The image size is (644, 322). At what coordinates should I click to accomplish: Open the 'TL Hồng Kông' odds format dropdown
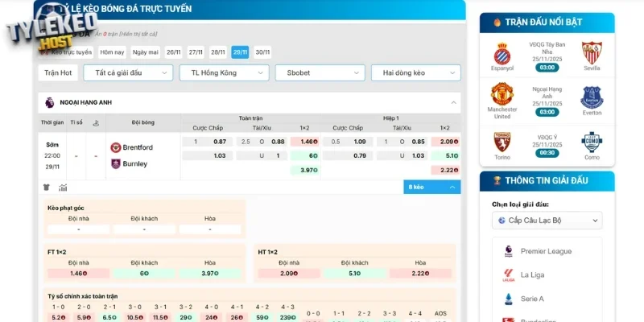(x=224, y=72)
